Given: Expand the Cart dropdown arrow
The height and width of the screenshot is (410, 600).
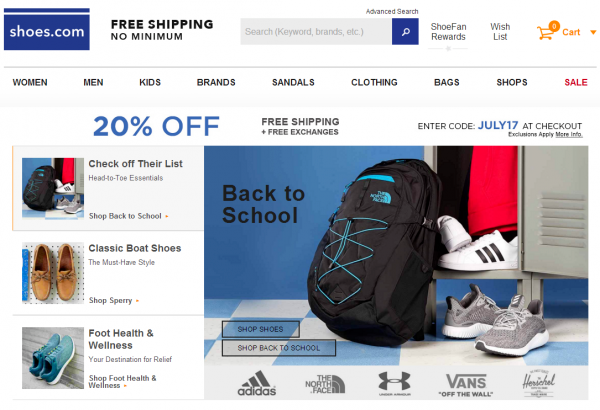Looking at the screenshot, I should (x=593, y=33).
